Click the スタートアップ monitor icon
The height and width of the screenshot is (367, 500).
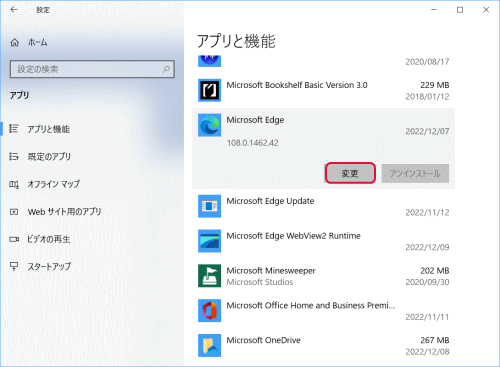14,266
